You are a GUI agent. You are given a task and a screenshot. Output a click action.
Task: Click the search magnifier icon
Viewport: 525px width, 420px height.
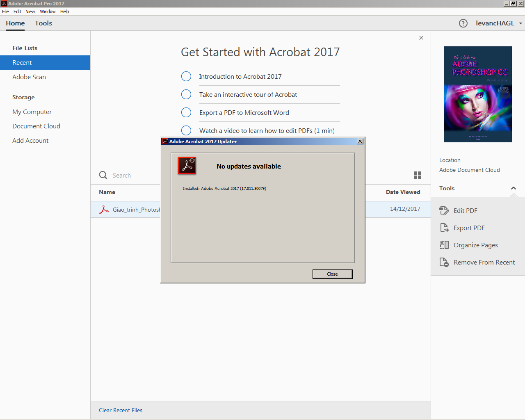click(x=103, y=175)
